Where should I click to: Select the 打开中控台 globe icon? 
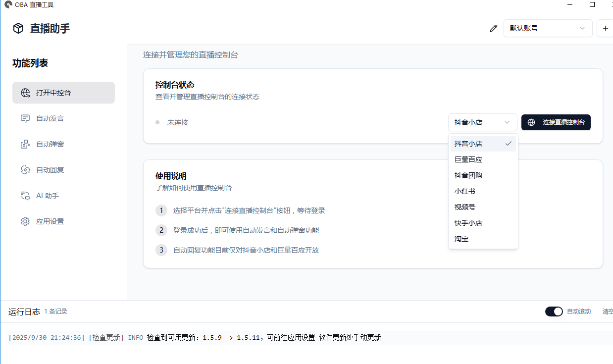25,93
